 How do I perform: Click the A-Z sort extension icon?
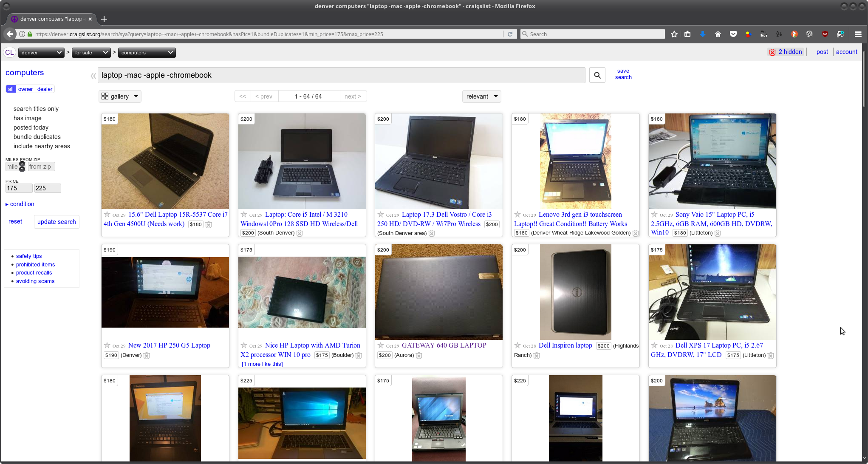pyautogui.click(x=779, y=34)
